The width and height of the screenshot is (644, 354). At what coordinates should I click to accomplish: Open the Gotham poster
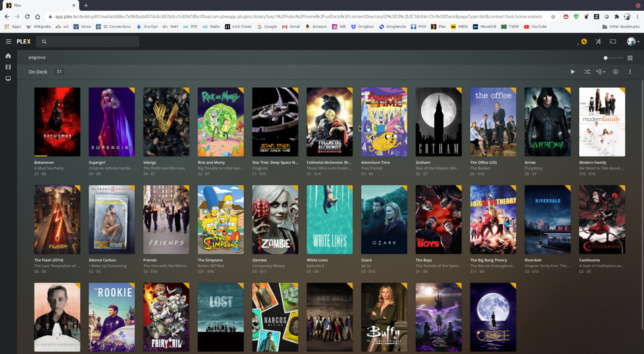[439, 122]
